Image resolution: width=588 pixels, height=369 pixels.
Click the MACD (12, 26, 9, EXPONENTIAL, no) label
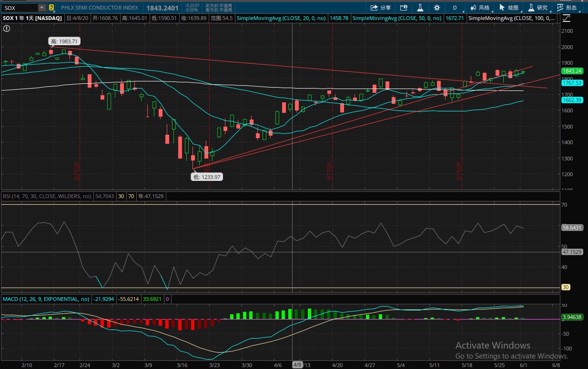tap(46, 299)
